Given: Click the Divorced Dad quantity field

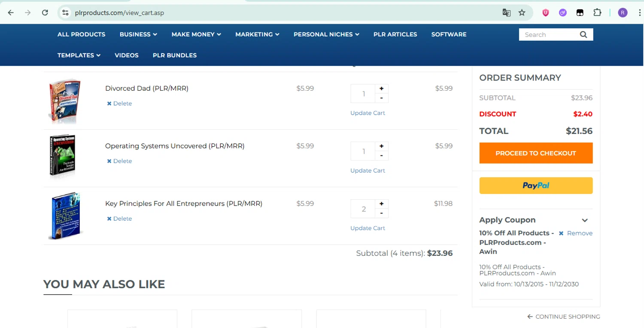Looking at the screenshot, I should pos(363,94).
